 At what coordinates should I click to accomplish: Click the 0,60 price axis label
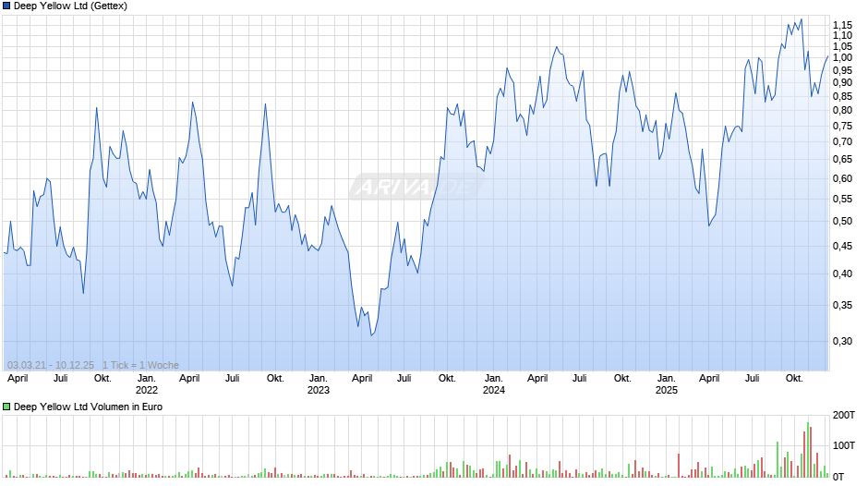842,178
